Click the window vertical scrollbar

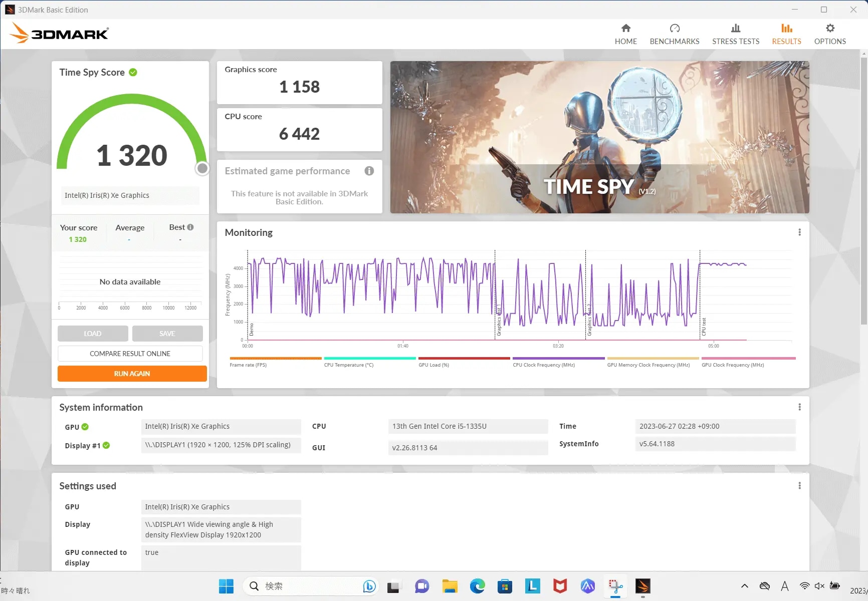point(863,190)
